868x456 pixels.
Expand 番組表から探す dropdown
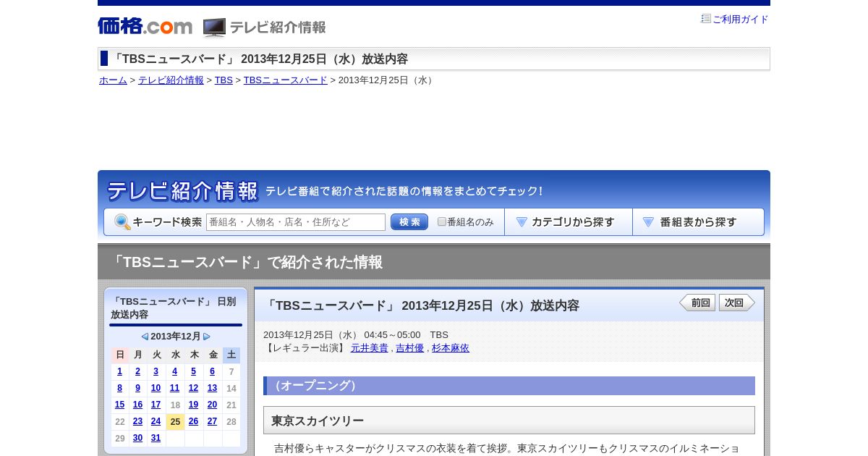point(698,222)
